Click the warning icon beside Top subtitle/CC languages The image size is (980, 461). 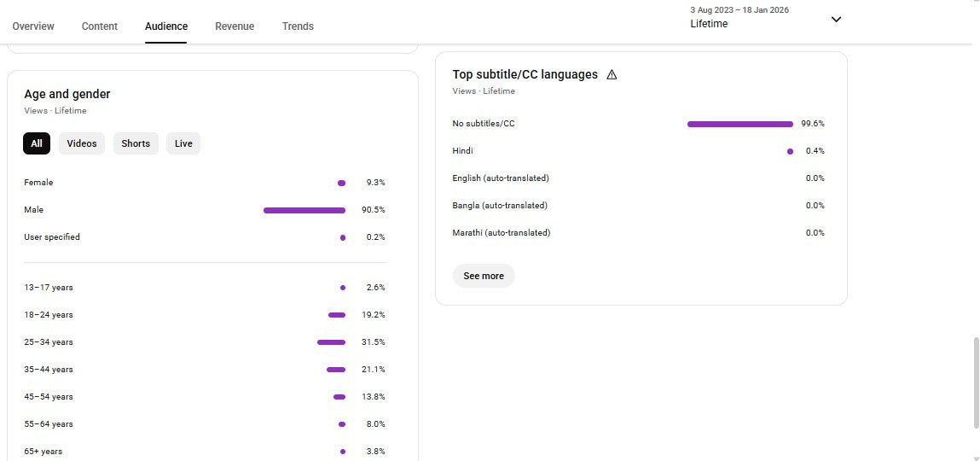pyautogui.click(x=612, y=75)
